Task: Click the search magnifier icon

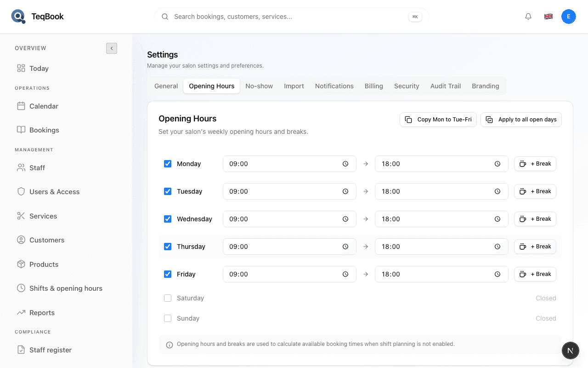Action: pyautogui.click(x=165, y=17)
